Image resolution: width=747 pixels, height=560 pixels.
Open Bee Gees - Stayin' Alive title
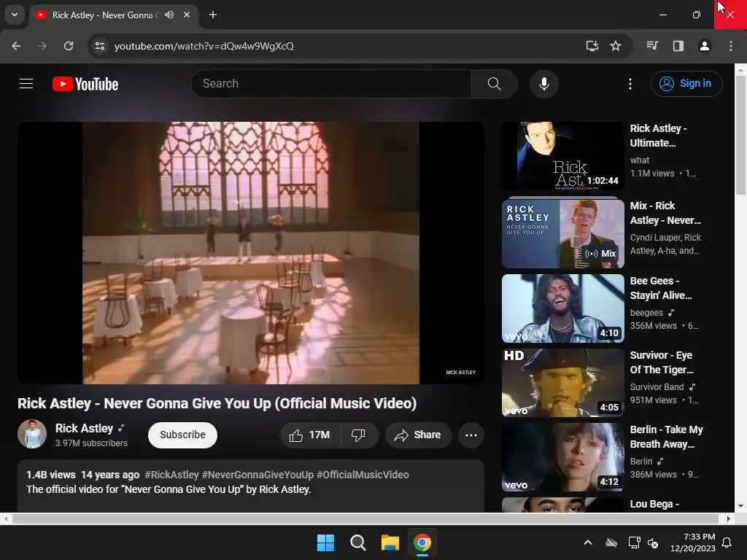661,288
